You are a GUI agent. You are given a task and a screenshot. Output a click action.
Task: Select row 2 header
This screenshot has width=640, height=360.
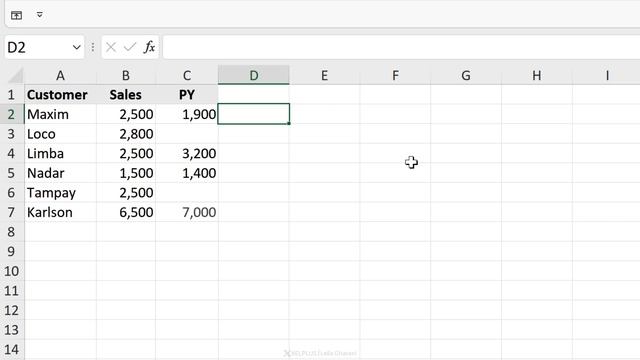(11, 114)
